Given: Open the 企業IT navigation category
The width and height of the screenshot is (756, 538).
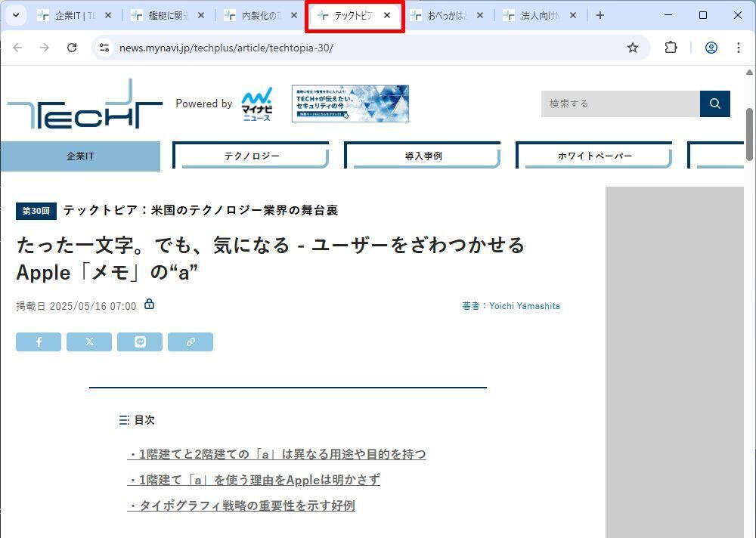Looking at the screenshot, I should point(80,156).
